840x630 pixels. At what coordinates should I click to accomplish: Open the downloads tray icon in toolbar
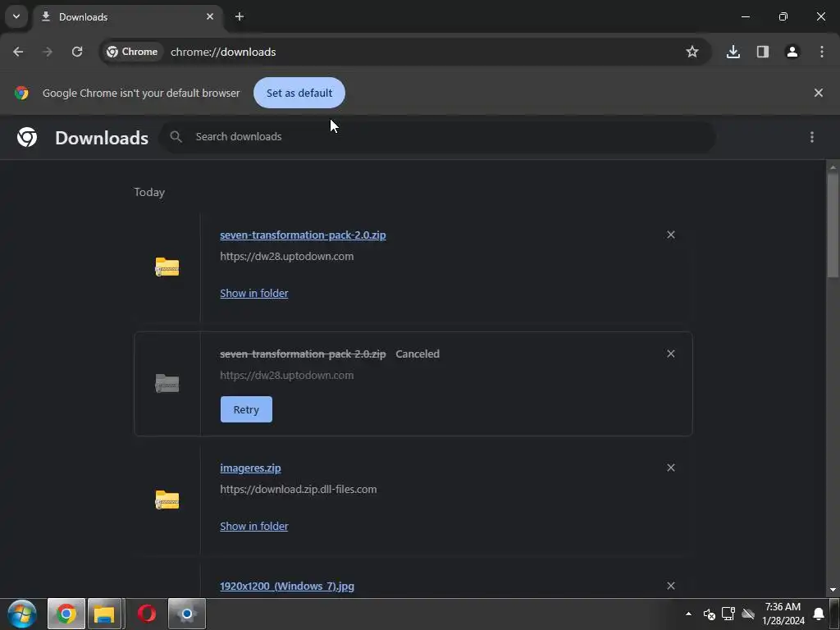(x=733, y=52)
